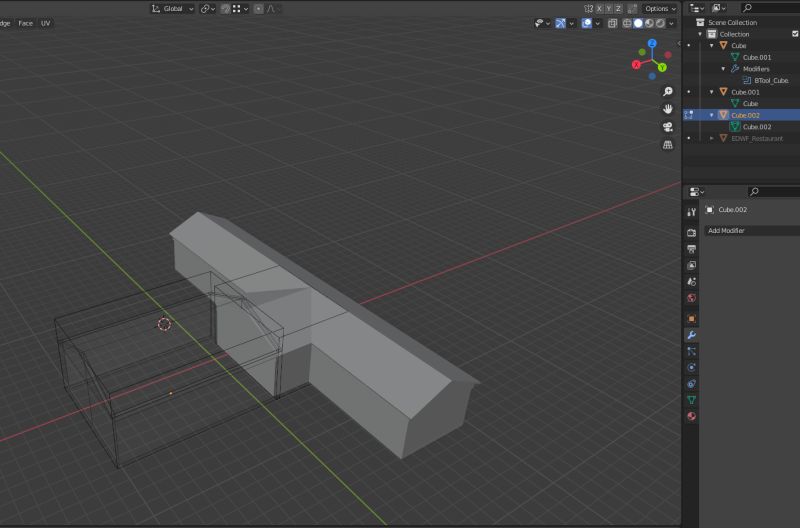Collapse the Collection in outliner

point(700,34)
